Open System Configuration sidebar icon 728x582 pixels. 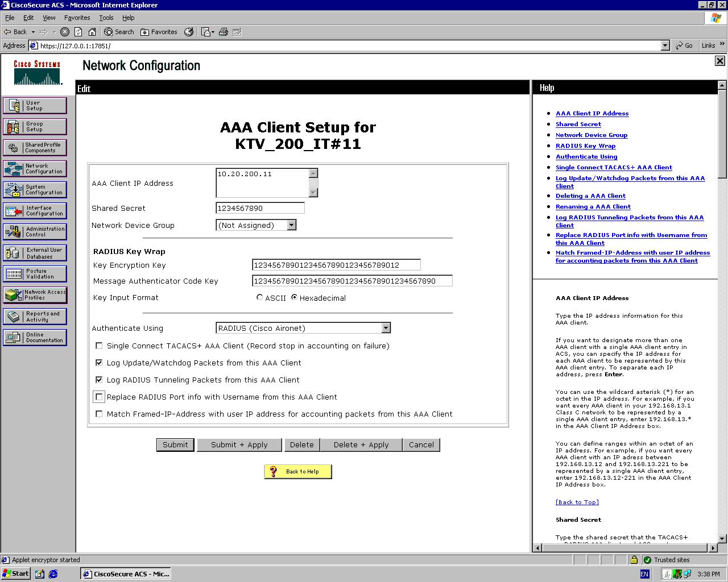pyautogui.click(x=35, y=190)
